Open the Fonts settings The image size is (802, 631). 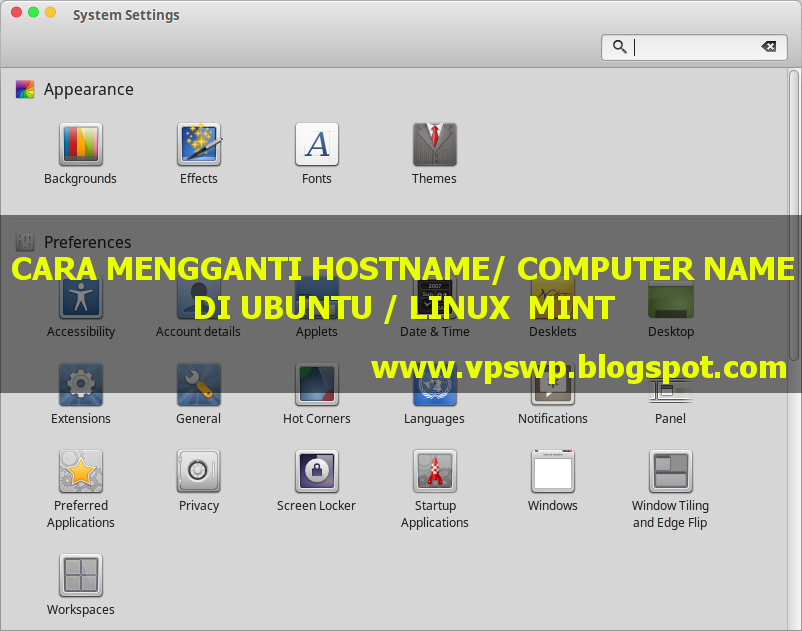317,144
